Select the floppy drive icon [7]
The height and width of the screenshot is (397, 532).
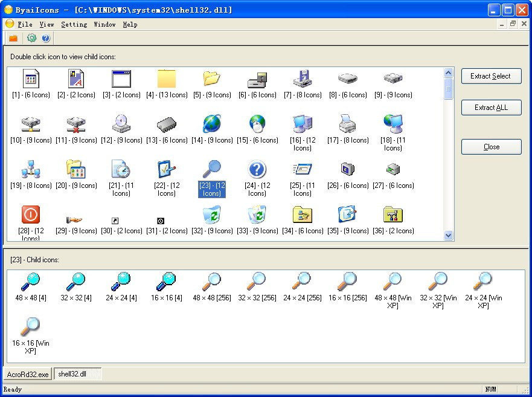303,79
